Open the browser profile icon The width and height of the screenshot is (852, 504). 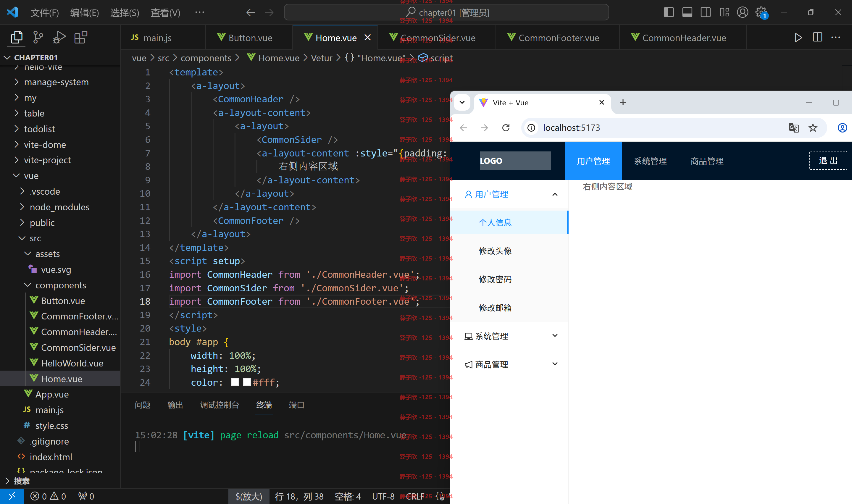tap(842, 128)
